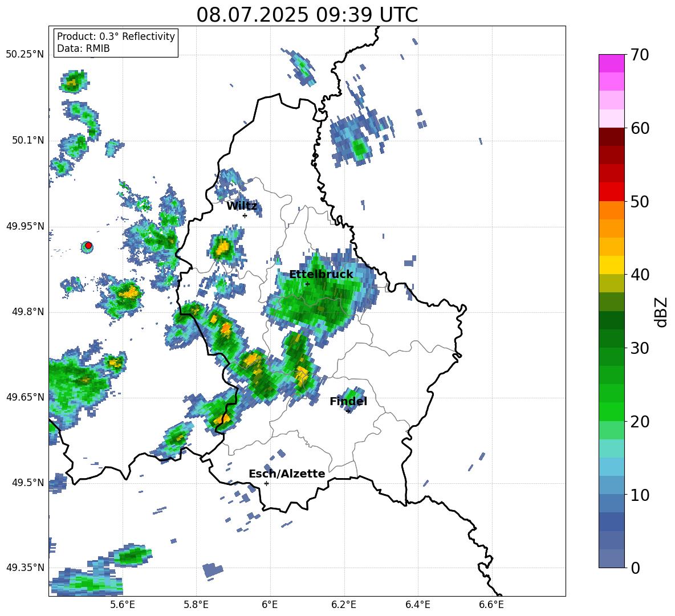This screenshot has width=675, height=616.
Task: Click the 6°E longitude label
Action: pyautogui.click(x=270, y=605)
